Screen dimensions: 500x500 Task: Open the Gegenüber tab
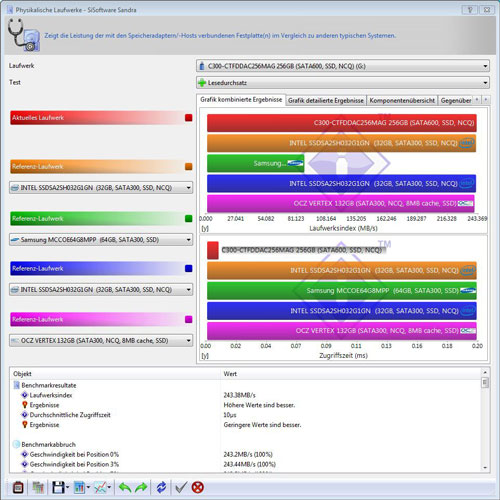coord(456,100)
